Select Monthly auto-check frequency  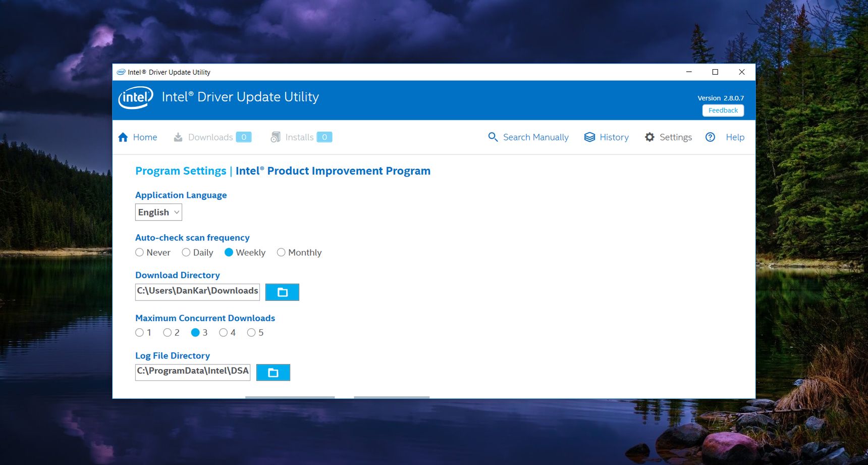281,252
